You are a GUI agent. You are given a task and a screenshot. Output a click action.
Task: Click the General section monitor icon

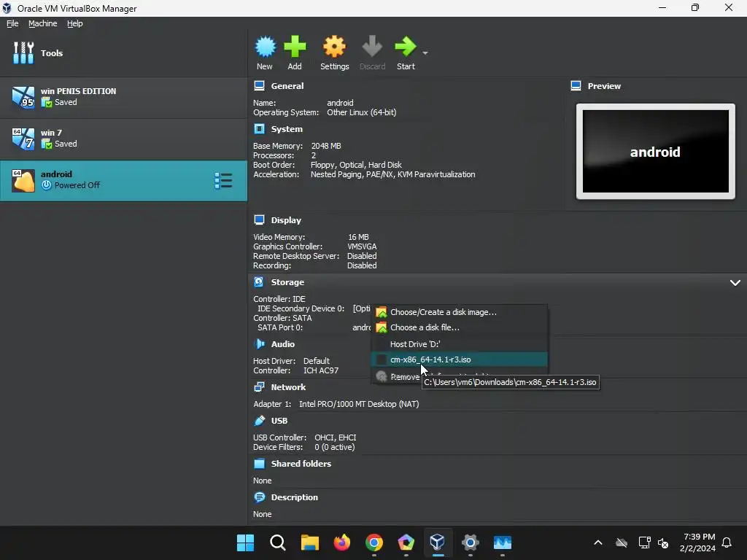coord(259,86)
